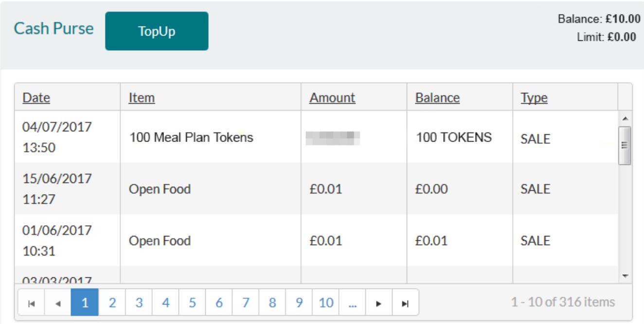Image resolution: width=644 pixels, height=324 pixels.
Task: Click the previous page arrow icon
Action: pos(58,303)
